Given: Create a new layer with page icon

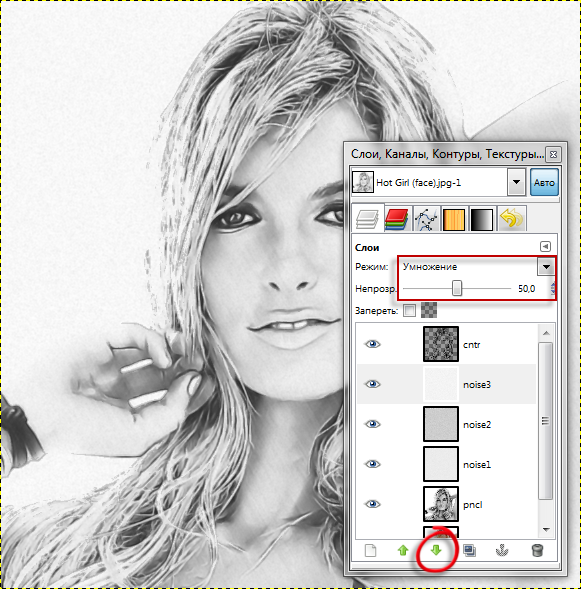Looking at the screenshot, I should [371, 551].
